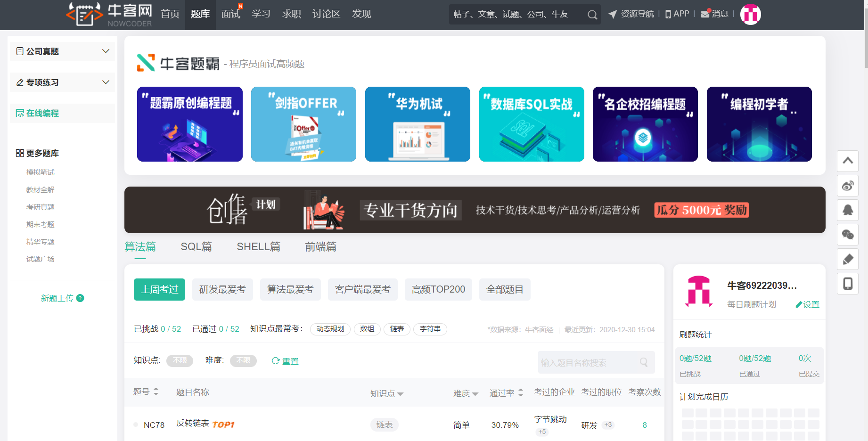
Task: Select the 算法最爱考 filter button
Action: 290,289
